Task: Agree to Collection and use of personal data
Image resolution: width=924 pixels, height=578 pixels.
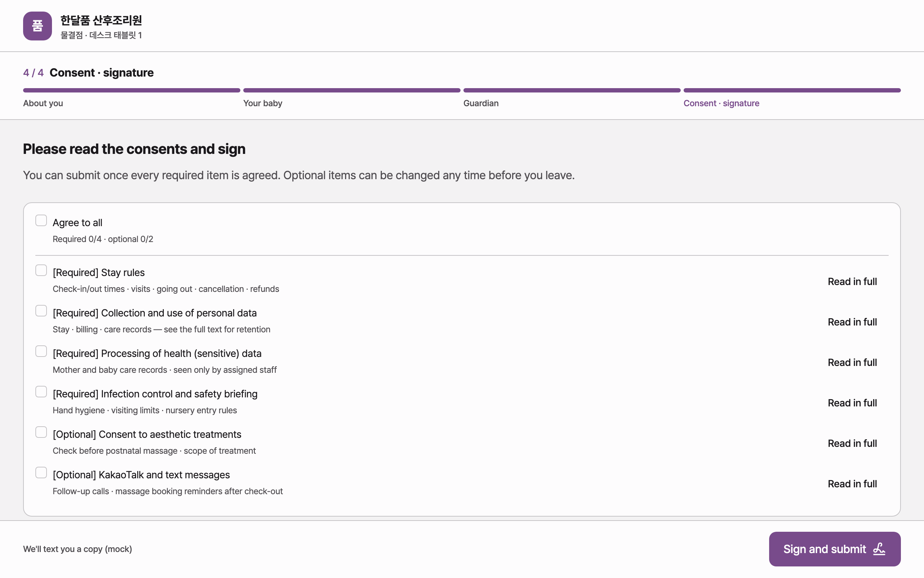Action: coord(41,311)
